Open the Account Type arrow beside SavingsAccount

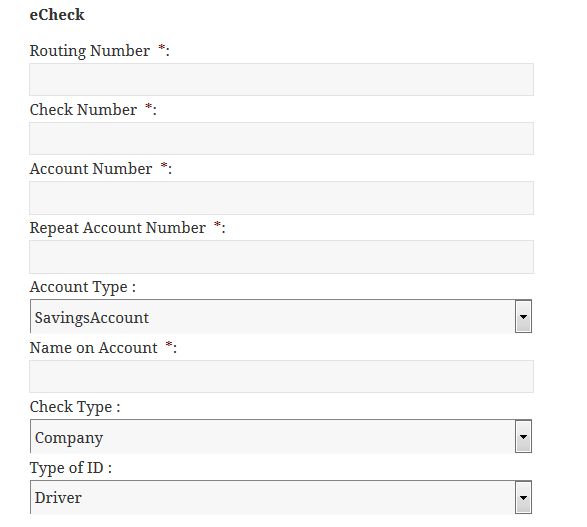coord(523,316)
